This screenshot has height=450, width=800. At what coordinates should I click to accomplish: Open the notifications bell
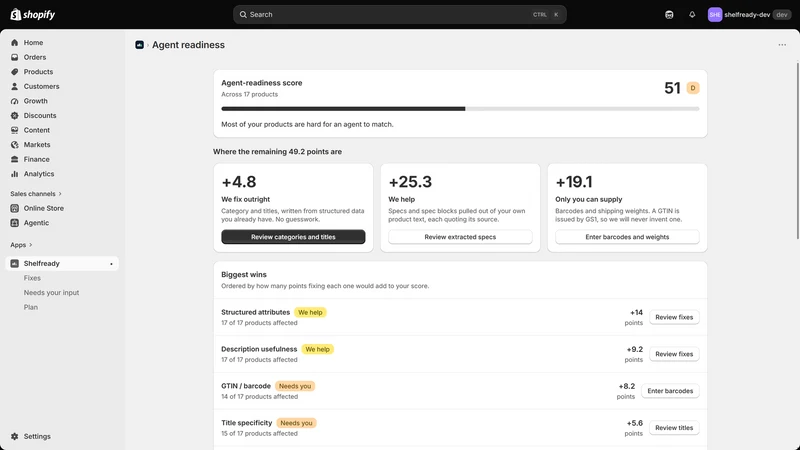point(692,15)
